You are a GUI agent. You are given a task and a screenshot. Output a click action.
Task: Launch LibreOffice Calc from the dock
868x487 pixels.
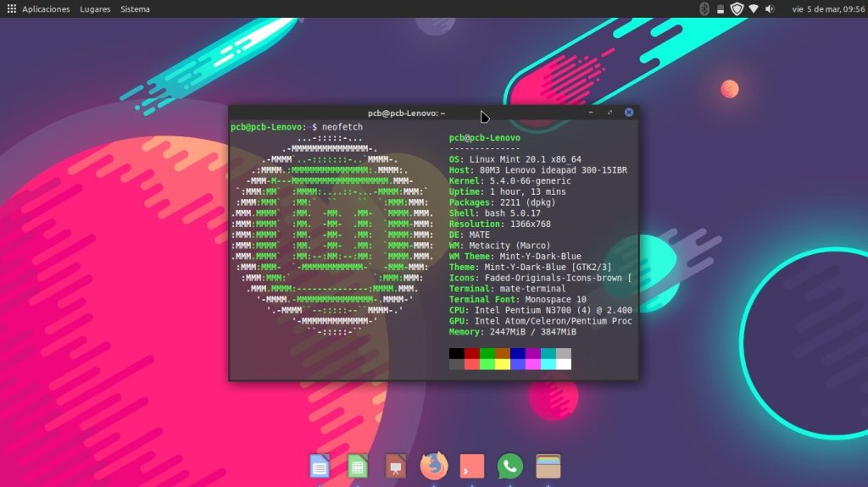tap(358, 465)
